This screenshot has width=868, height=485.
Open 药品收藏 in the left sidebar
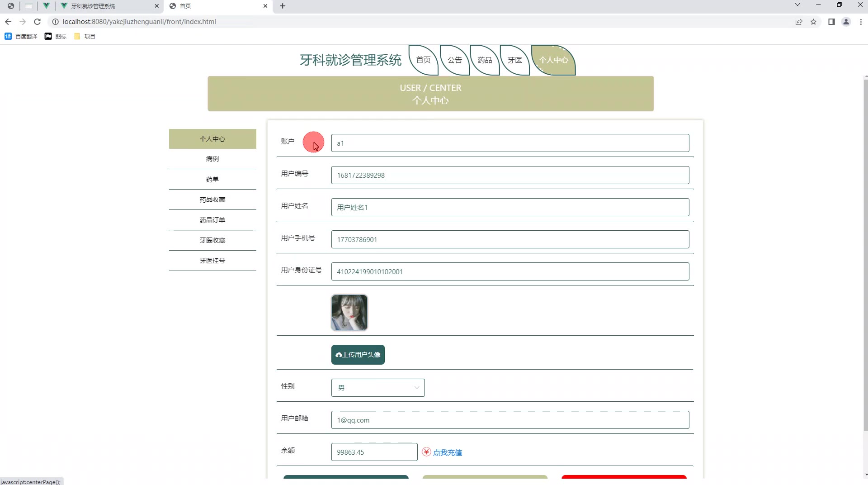coord(212,200)
